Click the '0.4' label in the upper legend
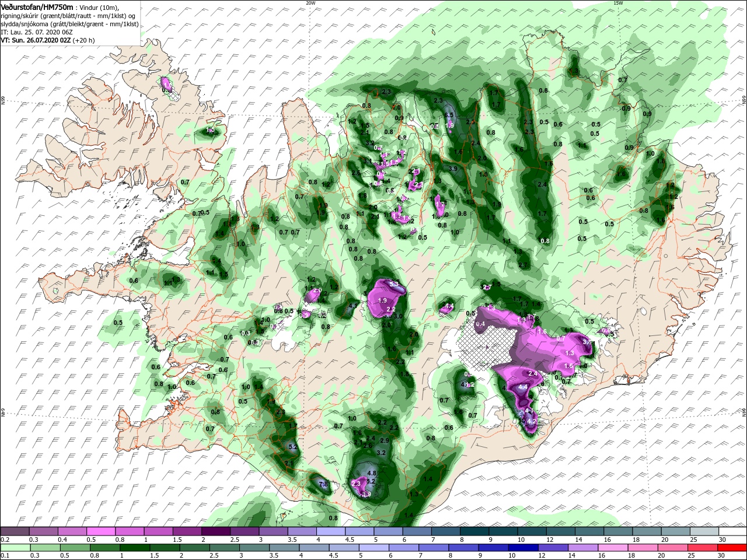 click(x=62, y=540)
